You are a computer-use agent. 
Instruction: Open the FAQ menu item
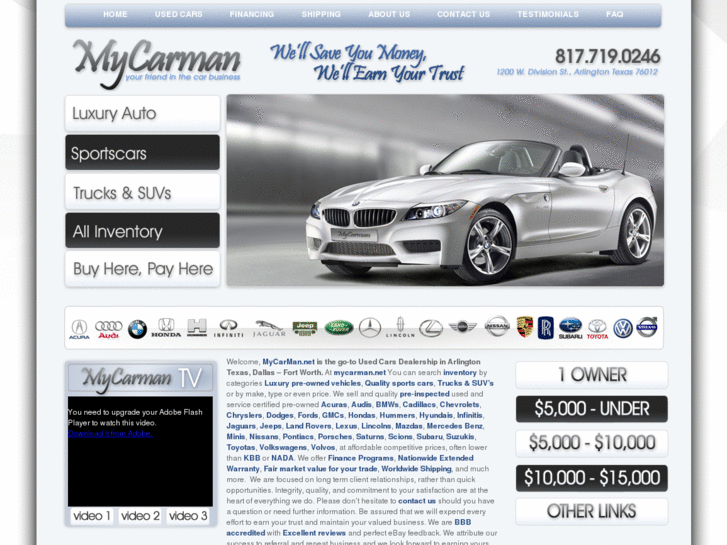[614, 14]
